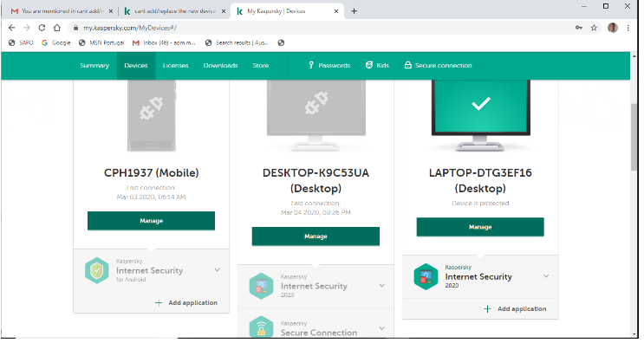This screenshot has height=343, width=644.
Task: Close the Gmail 'You are mentioned' tab
Action: click(x=110, y=11)
